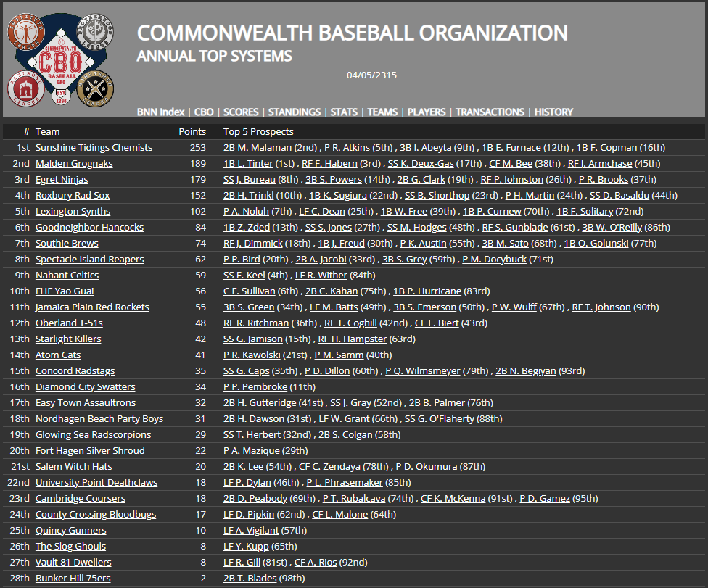The image size is (708, 588).
Task: Open the HISTORY nav link
Action: [x=554, y=112]
